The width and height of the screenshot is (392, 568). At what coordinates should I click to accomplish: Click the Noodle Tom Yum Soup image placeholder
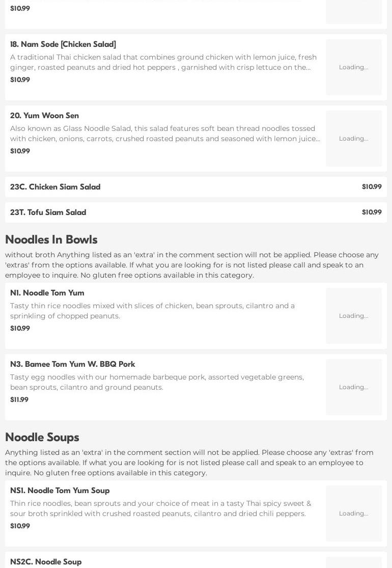[353, 513]
